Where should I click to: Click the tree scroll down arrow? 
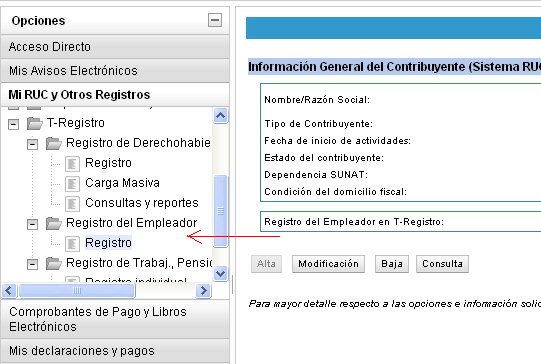click(220, 274)
